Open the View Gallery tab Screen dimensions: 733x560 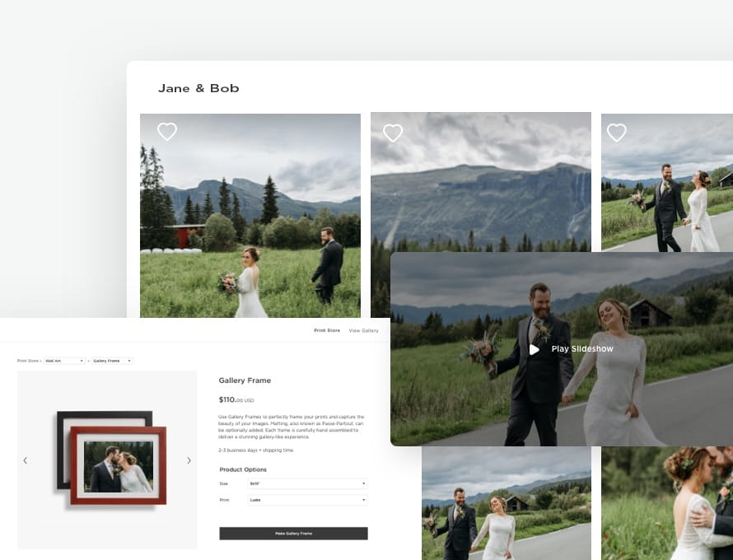pos(364,330)
